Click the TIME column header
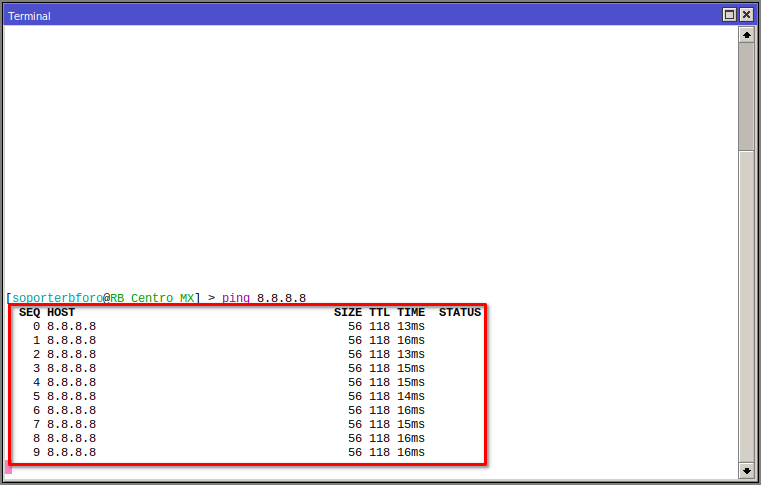 pos(411,313)
